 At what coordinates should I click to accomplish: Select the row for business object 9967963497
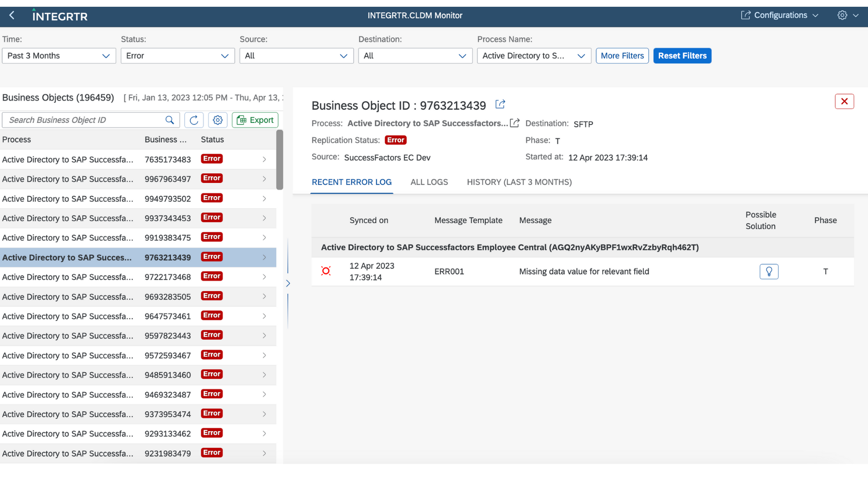138,179
